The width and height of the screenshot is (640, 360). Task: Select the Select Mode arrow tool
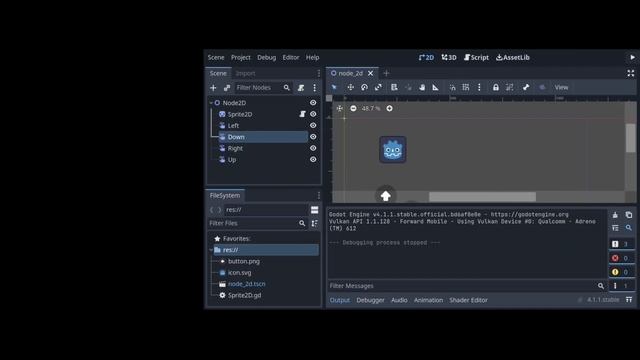(x=334, y=87)
